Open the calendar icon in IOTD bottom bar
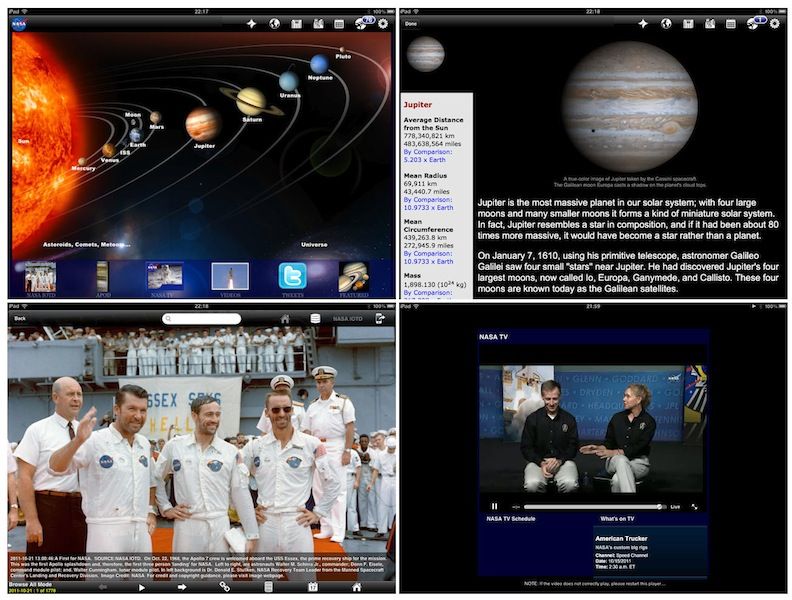 pos(313,587)
